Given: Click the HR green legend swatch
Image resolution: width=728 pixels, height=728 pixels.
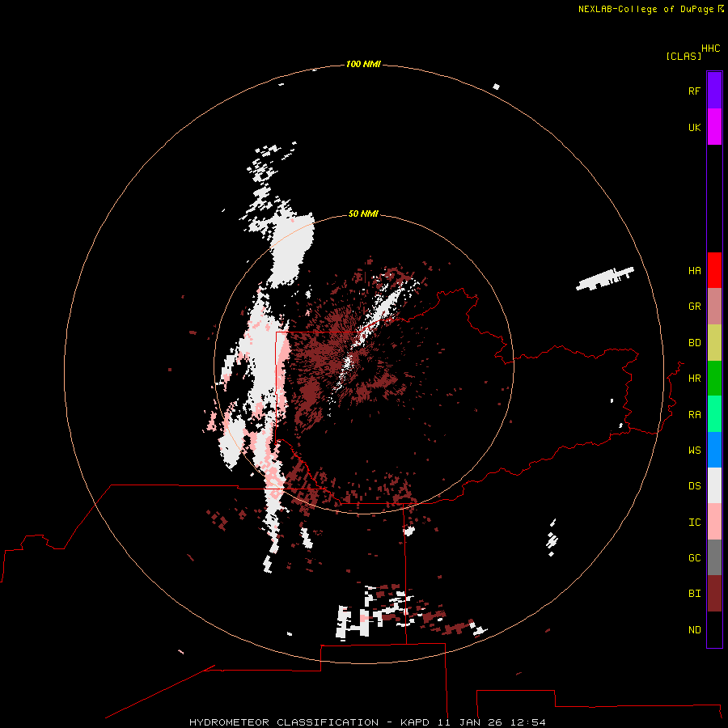Looking at the screenshot, I should tap(714, 379).
